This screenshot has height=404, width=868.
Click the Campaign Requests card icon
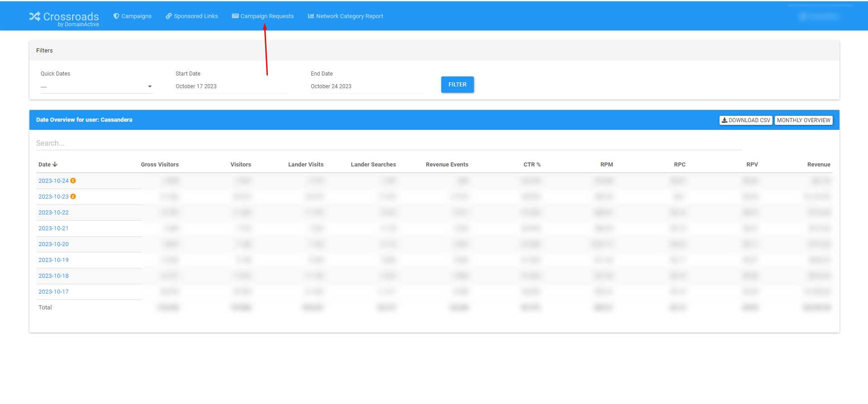[x=235, y=16]
